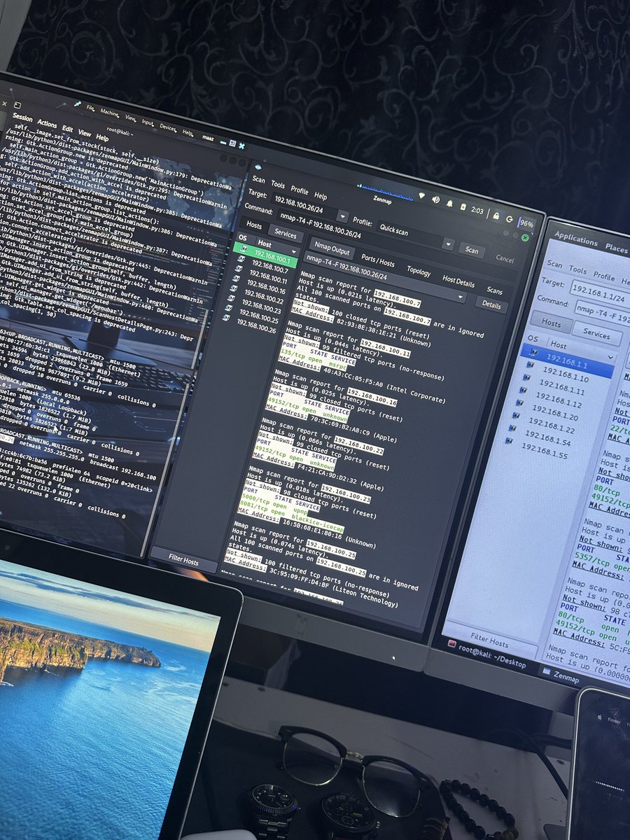
Task: Click the battery 96% indicator
Action: (525, 223)
